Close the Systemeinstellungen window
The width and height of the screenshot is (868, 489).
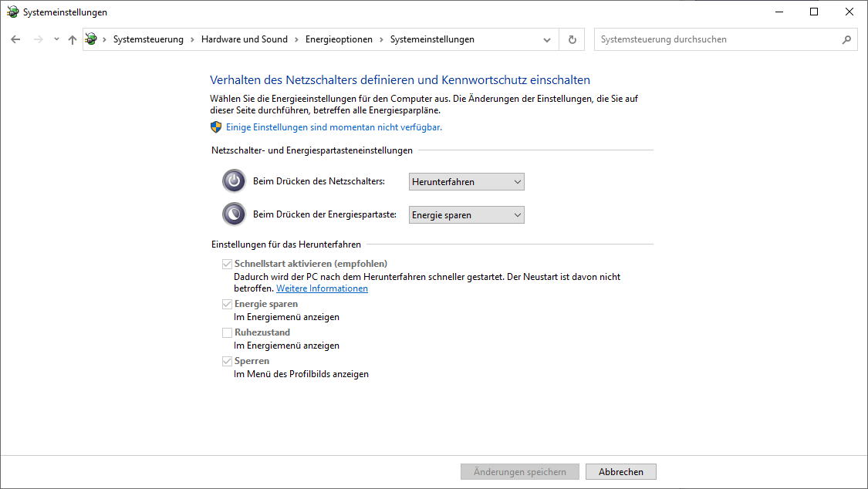coord(849,12)
